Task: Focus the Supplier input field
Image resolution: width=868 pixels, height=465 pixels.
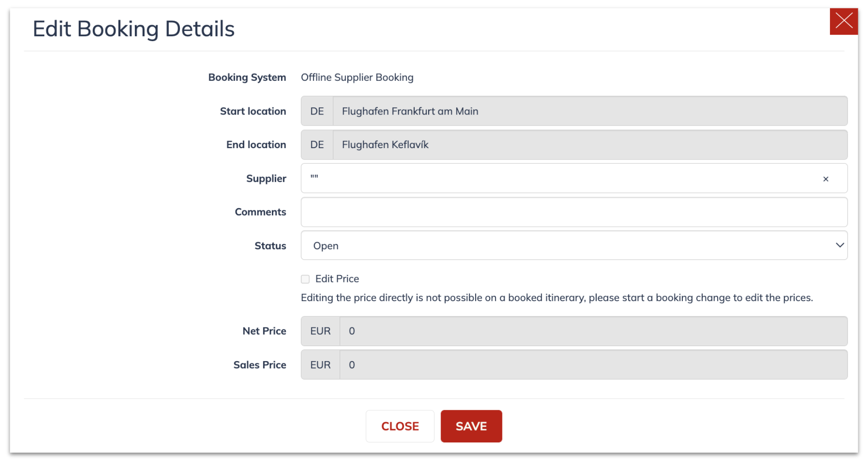Action: [574, 178]
